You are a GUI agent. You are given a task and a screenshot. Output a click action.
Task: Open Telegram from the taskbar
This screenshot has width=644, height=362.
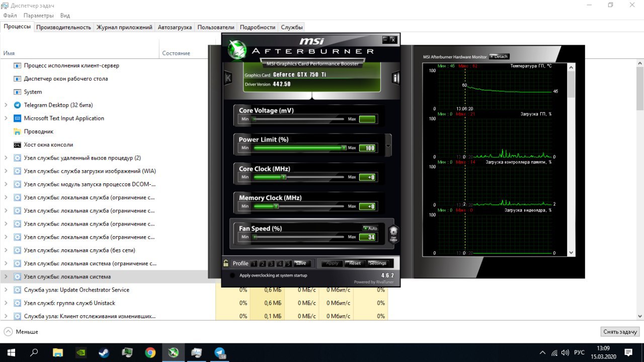point(219,352)
